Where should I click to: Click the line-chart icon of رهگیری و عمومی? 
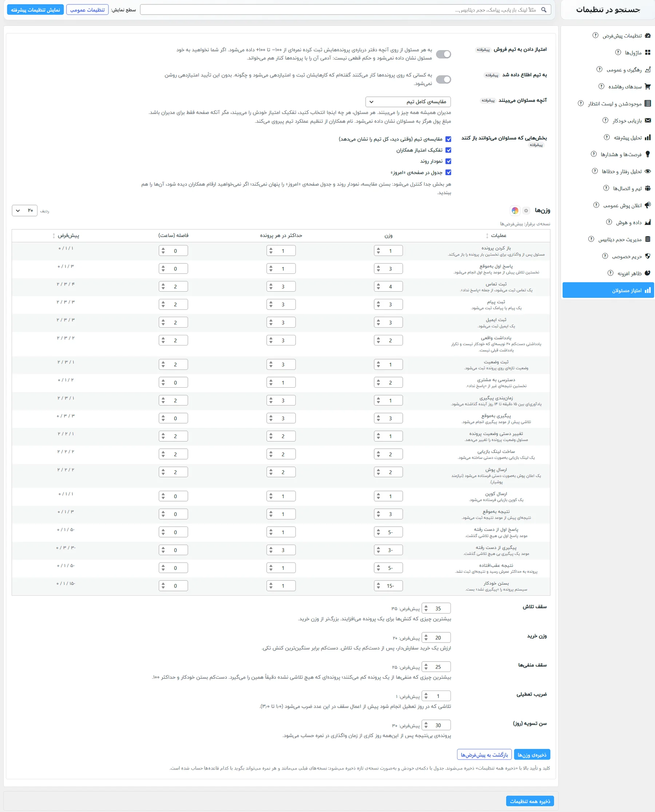[647, 69]
